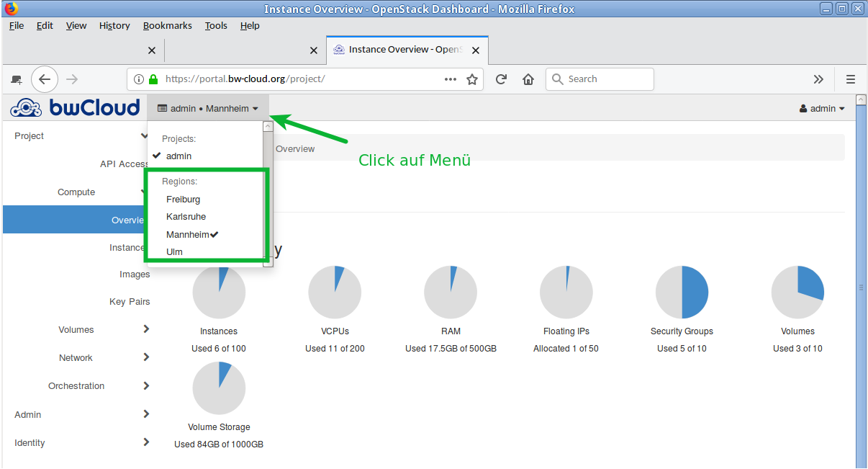Screen dimensions: 868x469
Task: Close the Instance Overview tab
Action: pyautogui.click(x=476, y=50)
